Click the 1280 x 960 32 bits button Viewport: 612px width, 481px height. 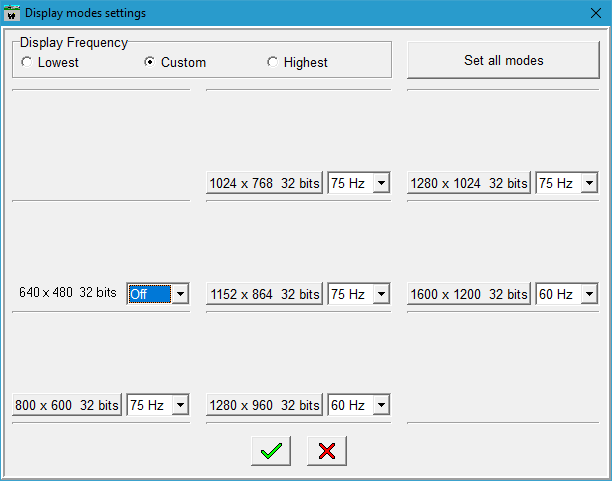coord(264,405)
